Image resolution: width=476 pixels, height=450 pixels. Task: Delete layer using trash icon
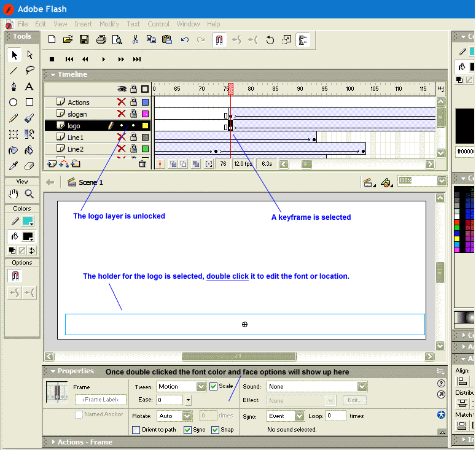coord(142,164)
